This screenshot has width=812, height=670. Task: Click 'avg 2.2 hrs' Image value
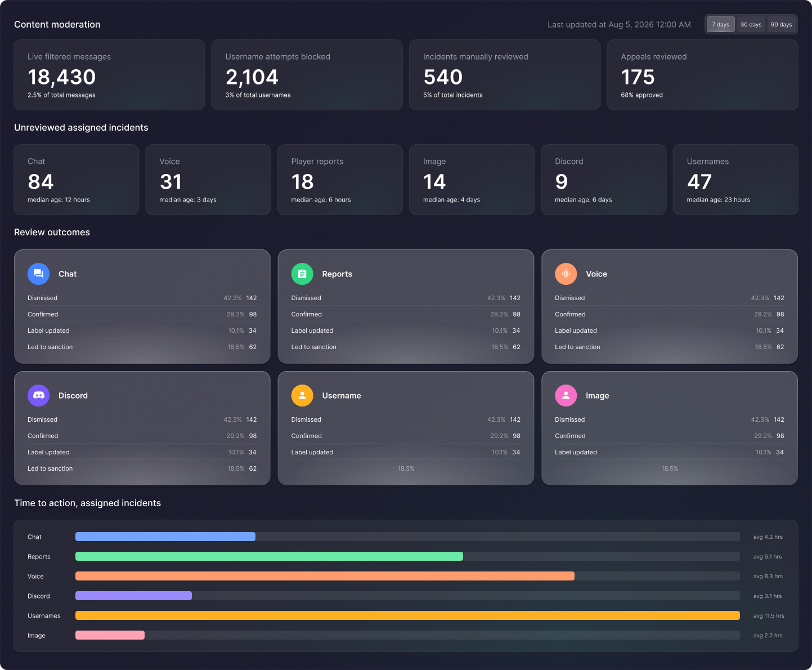(x=768, y=636)
